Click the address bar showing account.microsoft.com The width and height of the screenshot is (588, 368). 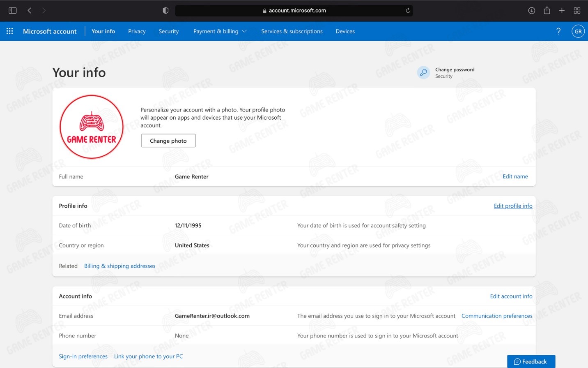[x=294, y=11]
